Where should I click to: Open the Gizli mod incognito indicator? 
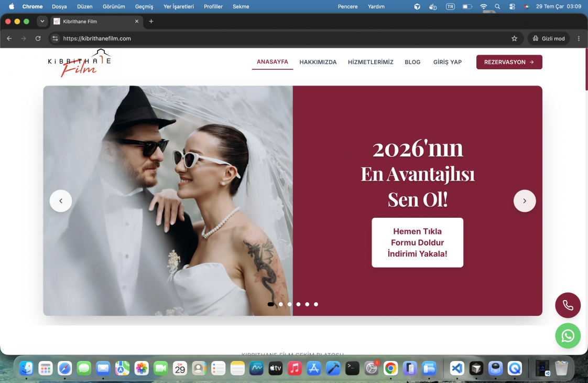pos(549,38)
